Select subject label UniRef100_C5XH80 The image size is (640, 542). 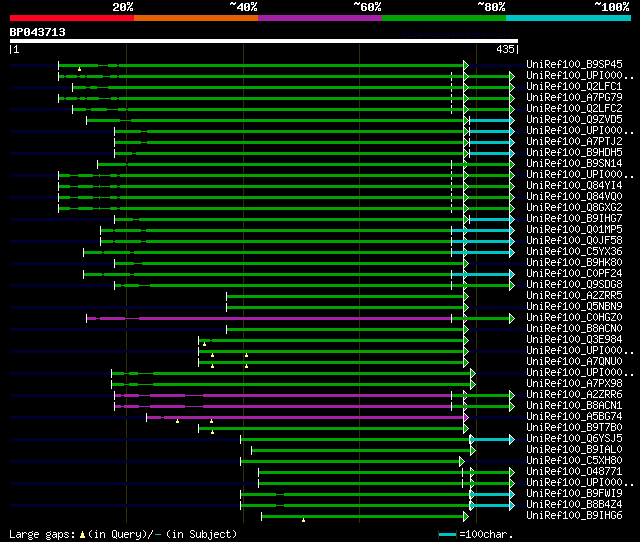[574, 461]
